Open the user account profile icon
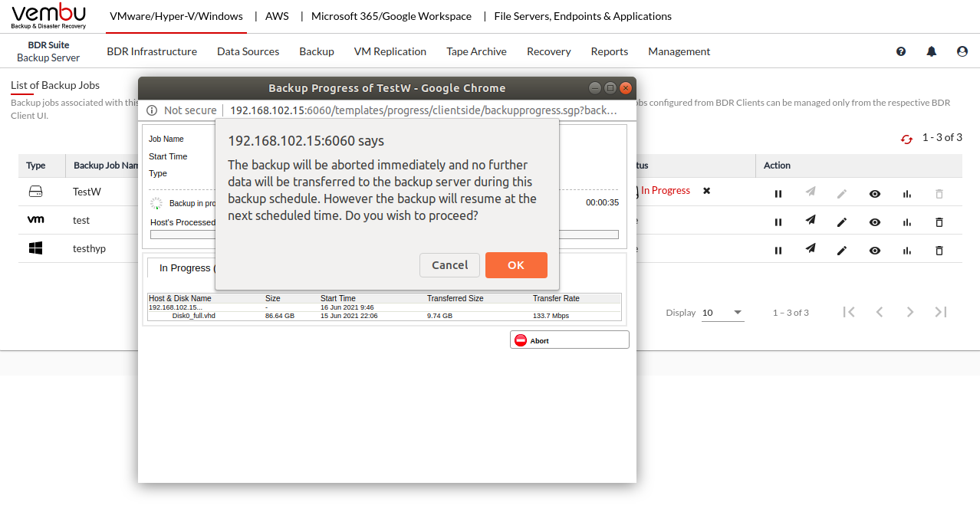This screenshot has height=512, width=980. pyautogui.click(x=962, y=51)
